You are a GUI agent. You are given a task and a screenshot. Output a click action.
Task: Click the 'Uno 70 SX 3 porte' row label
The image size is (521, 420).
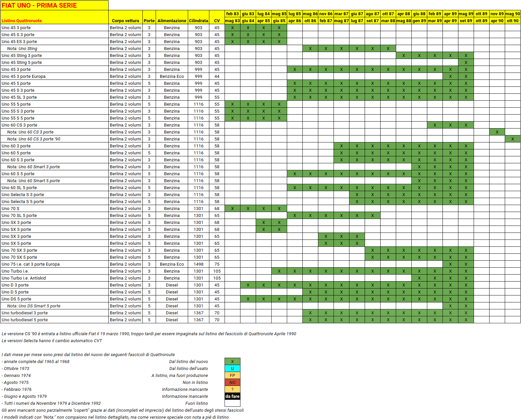(x=54, y=250)
